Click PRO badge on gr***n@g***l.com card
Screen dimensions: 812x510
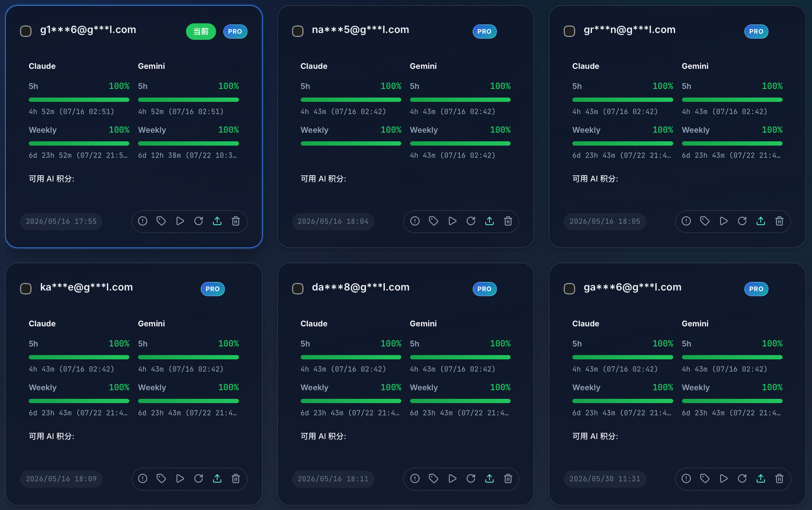(756, 31)
